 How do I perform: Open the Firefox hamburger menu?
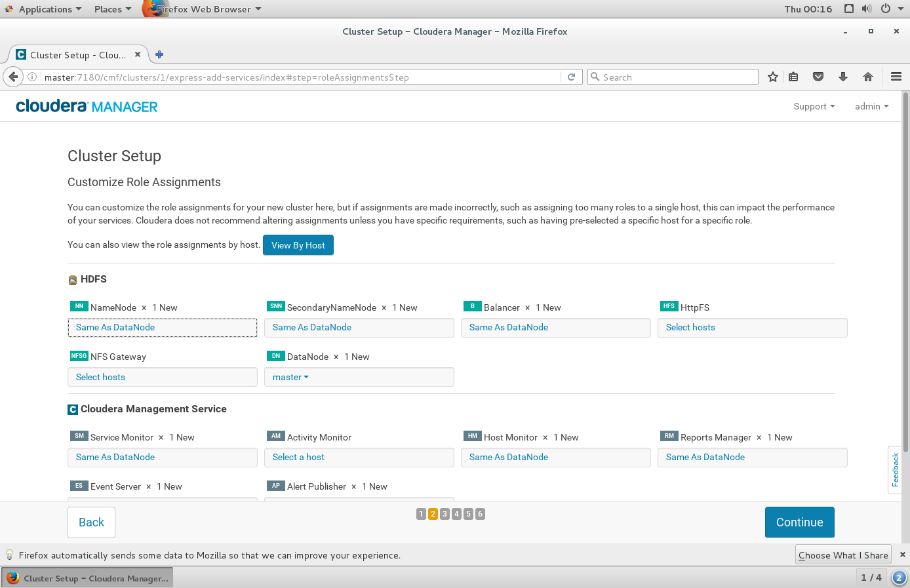[x=896, y=77]
